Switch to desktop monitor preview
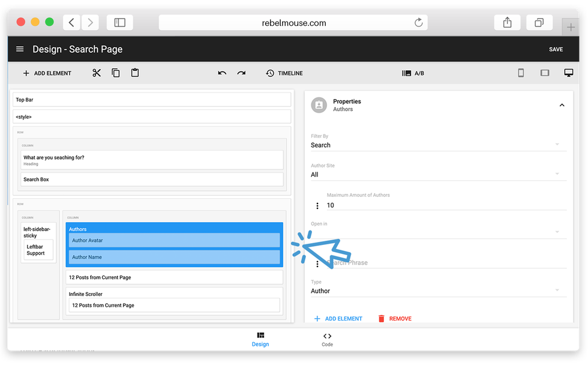 (568, 73)
